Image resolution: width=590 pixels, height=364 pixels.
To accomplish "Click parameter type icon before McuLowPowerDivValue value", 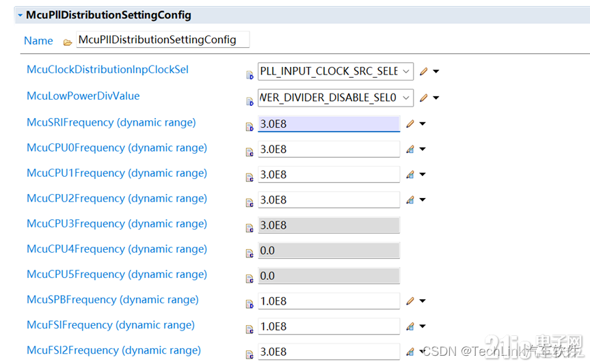I will click(x=250, y=102).
